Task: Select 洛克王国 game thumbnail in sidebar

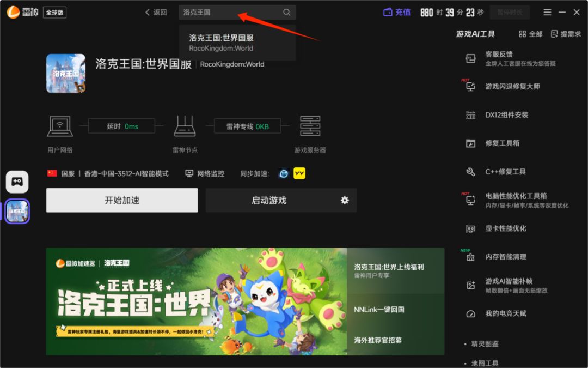Action: pyautogui.click(x=17, y=211)
